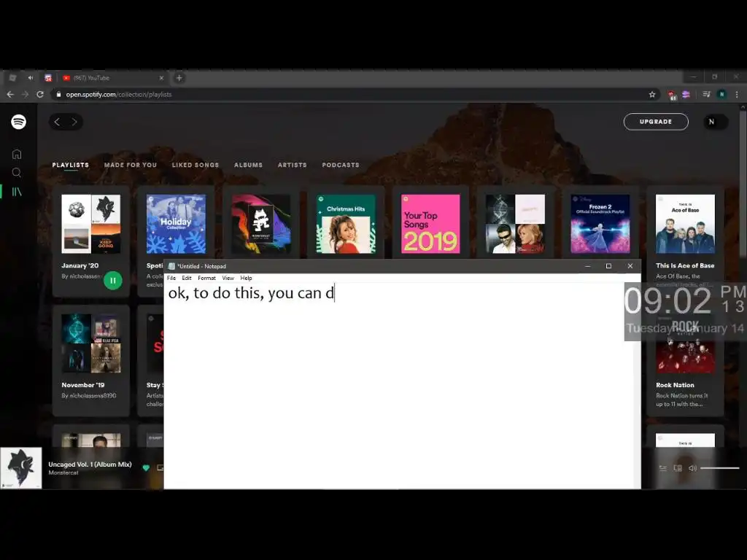Viewport: 747px width, 560px height.
Task: Open Notepad's Edit menu
Action: (x=187, y=278)
